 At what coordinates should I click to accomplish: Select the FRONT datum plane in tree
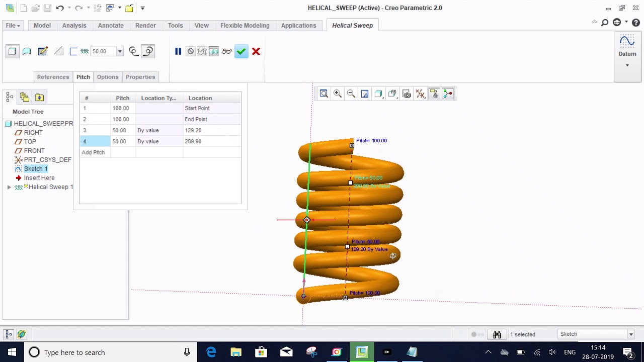click(34, 151)
